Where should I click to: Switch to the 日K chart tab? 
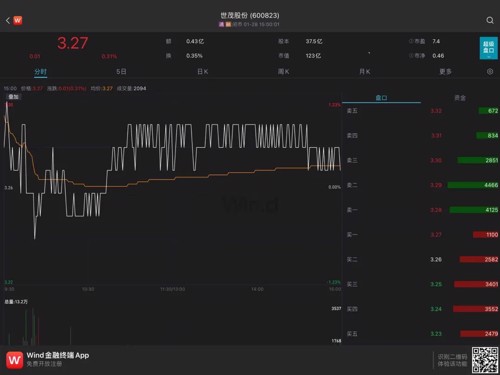point(202,72)
